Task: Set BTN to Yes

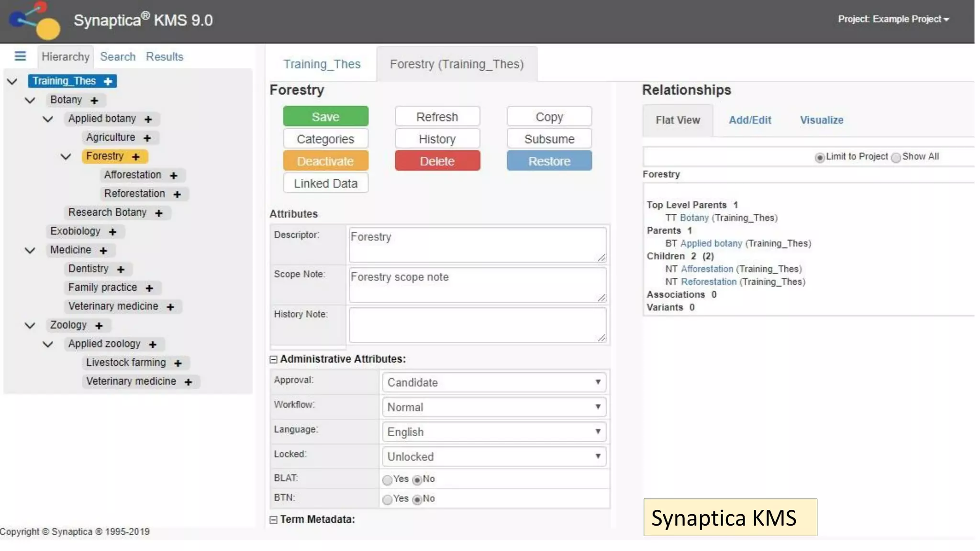Action: point(387,499)
